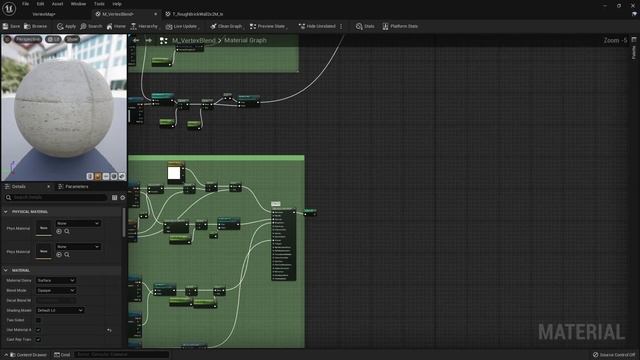Close the Details panel tab
This screenshot has height=360, width=640.
48,187
